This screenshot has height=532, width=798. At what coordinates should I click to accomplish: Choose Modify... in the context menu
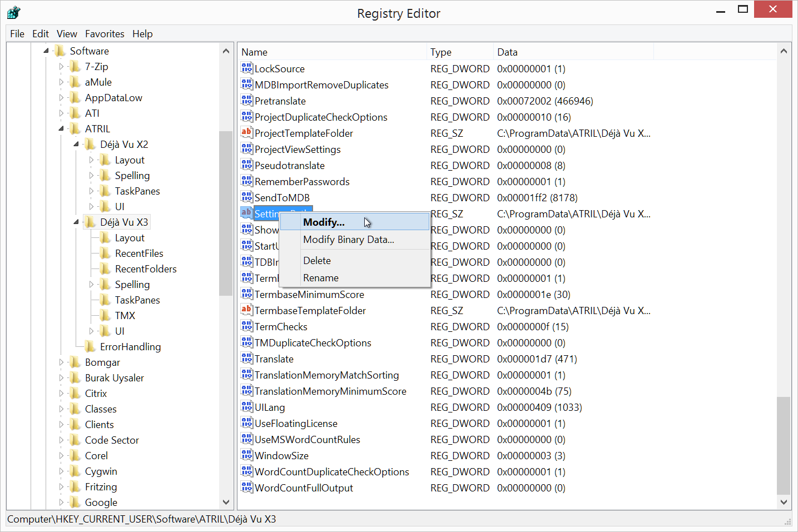354,222
